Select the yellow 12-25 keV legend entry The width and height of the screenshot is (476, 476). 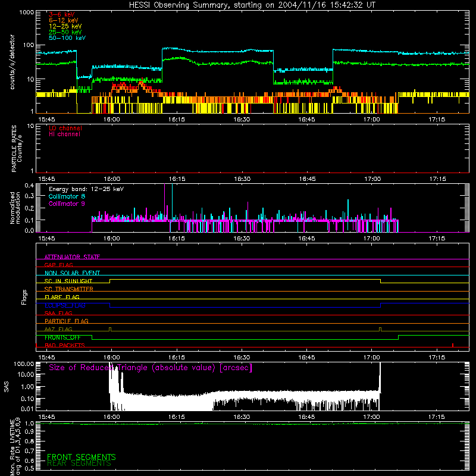point(65,26)
